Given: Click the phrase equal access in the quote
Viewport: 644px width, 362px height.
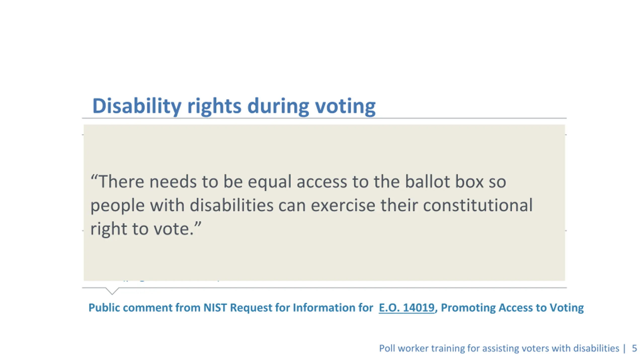Looking at the screenshot, I should point(298,182).
